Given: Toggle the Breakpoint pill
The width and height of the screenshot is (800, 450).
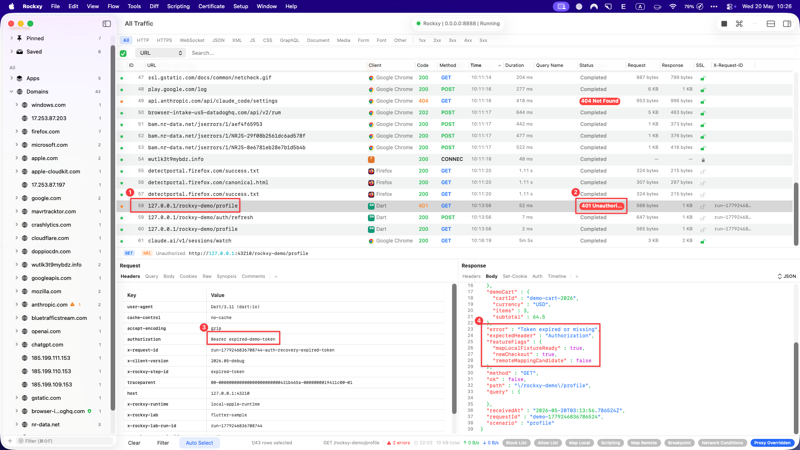Looking at the screenshot, I should pos(679,443).
